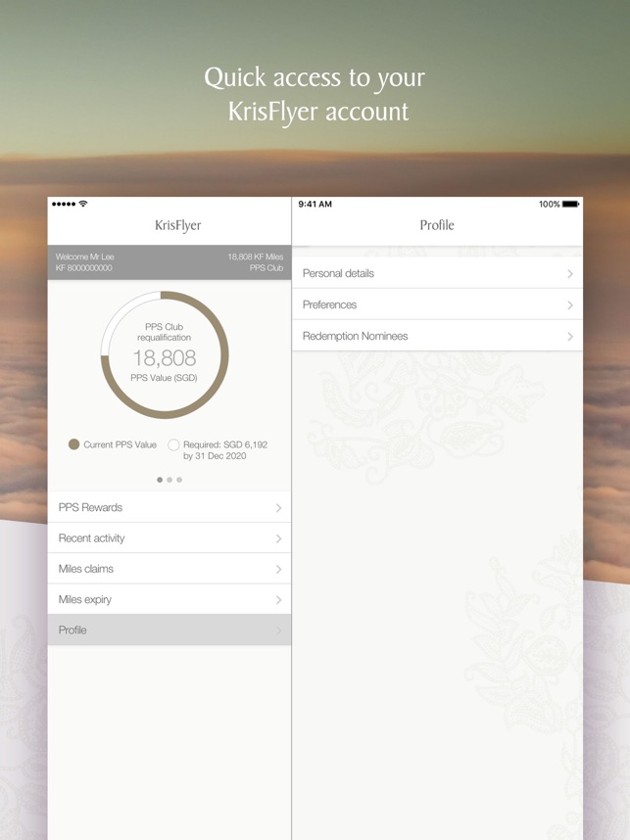Viewport: 630px width, 840px height.
Task: Tap chevron next to Profile
Action: point(279,630)
